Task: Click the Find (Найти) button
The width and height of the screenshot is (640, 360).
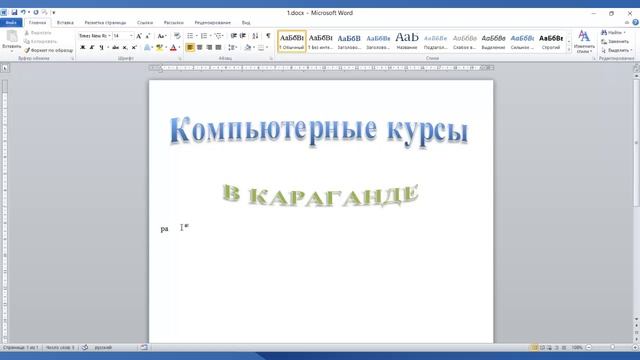Action: point(613,32)
